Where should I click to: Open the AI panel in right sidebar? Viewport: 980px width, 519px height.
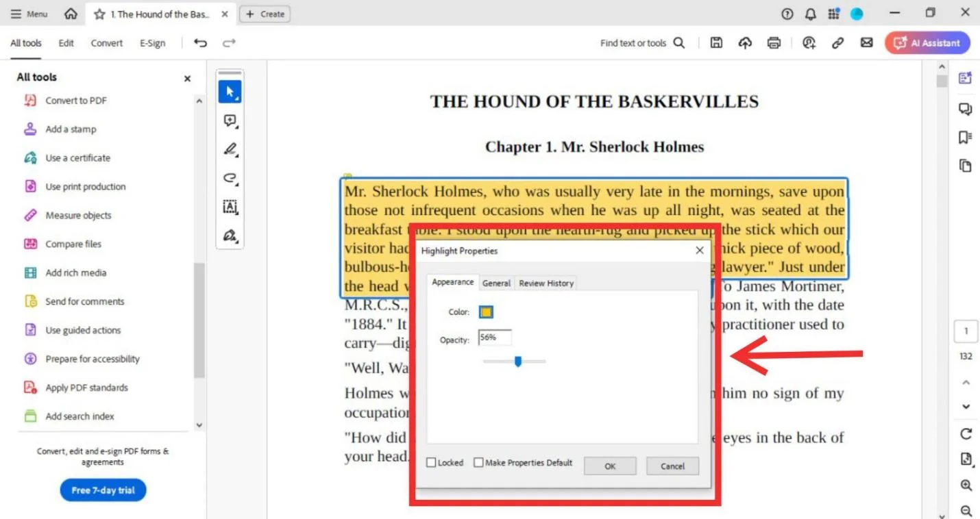pyautogui.click(x=966, y=78)
